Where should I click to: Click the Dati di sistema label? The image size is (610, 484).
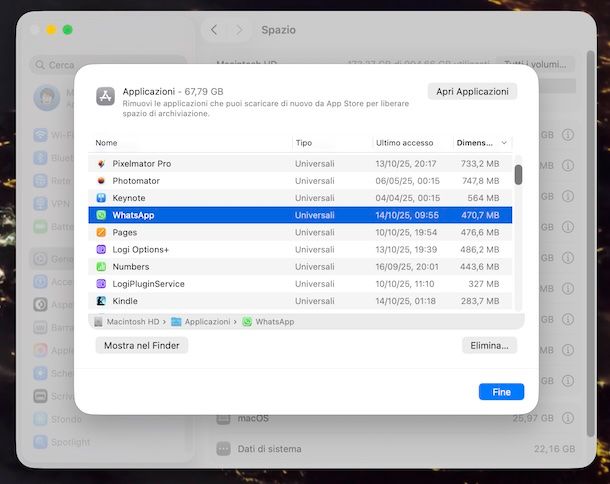coord(269,449)
